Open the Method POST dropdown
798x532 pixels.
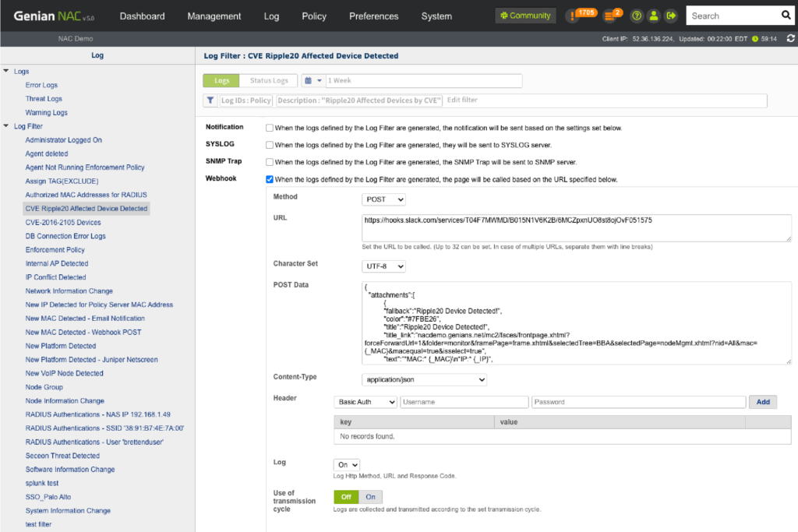click(384, 199)
